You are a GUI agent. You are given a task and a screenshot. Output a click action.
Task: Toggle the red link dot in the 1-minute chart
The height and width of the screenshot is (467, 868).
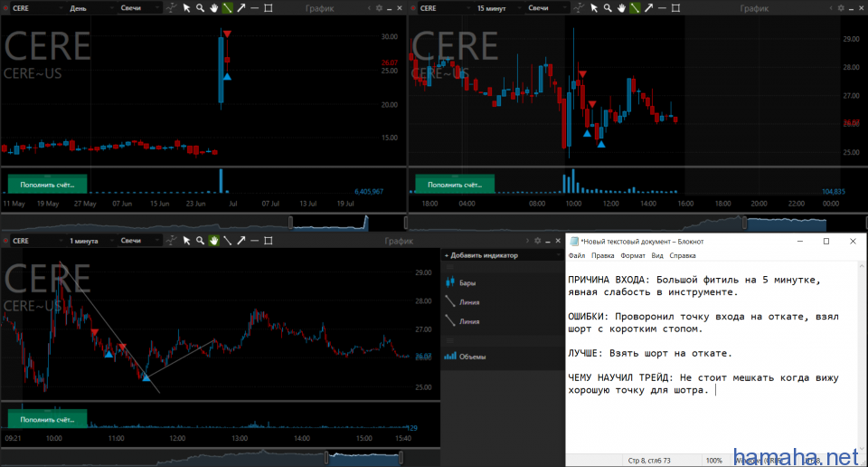pyautogui.click(x=5, y=241)
